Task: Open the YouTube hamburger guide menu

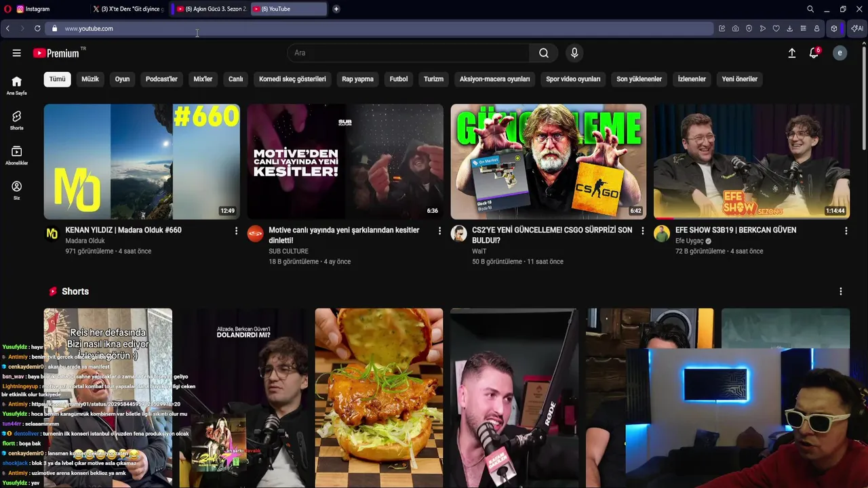Action: pos(16,53)
